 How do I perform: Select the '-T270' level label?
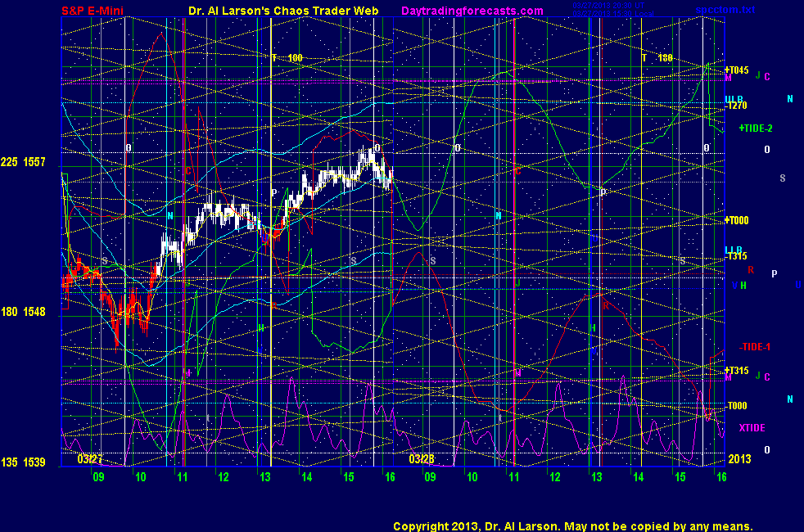736,106
